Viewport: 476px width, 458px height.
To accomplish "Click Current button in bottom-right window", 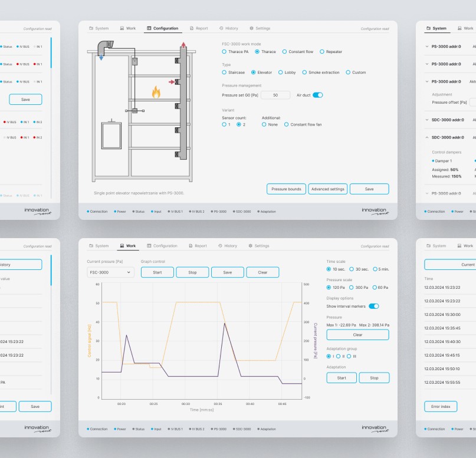I will [x=450, y=265].
